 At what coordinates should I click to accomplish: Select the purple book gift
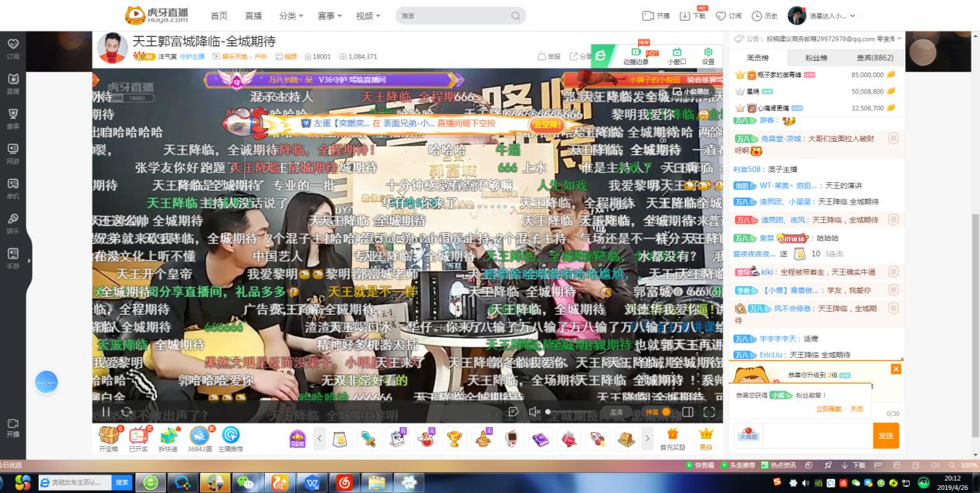click(x=540, y=439)
